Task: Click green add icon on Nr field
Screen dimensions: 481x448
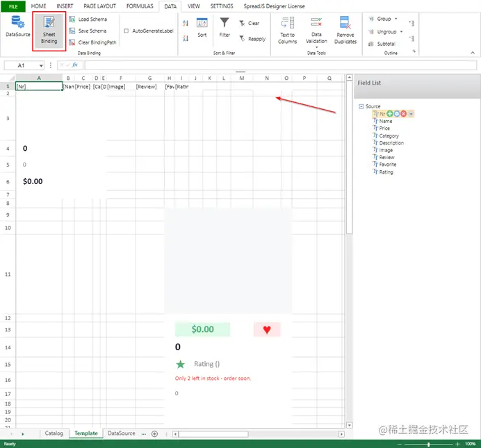Action: pyautogui.click(x=389, y=114)
